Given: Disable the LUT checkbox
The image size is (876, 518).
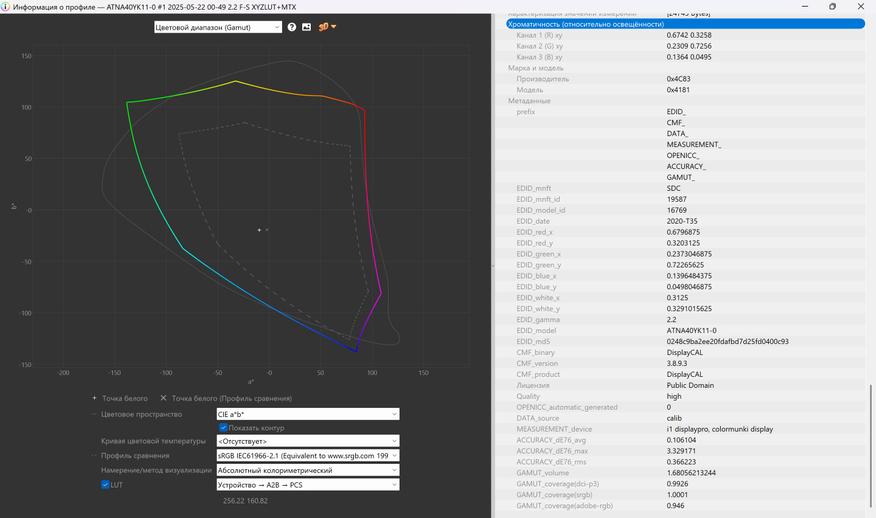Looking at the screenshot, I should click(x=105, y=485).
